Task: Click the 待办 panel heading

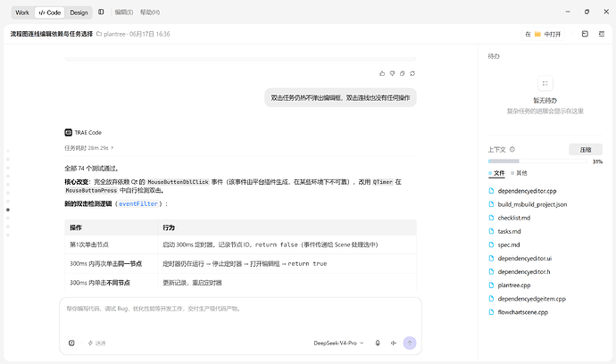Action: [494, 56]
